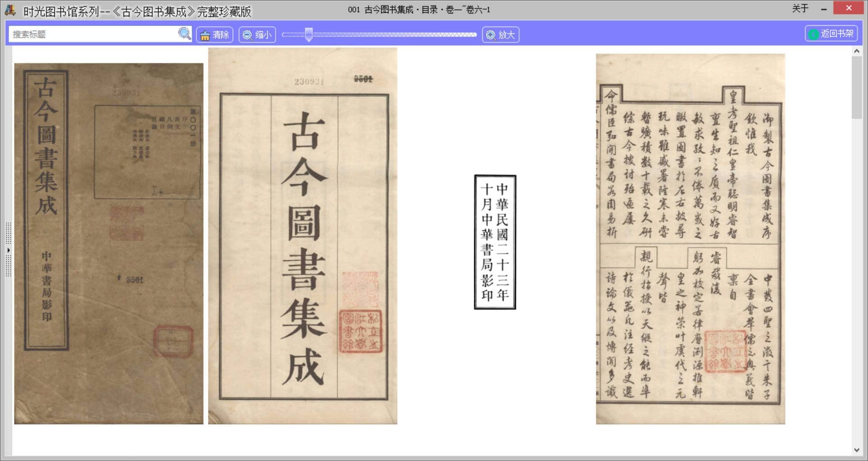Select the 古今圖書集成 title page thumbnail
The width and height of the screenshot is (868, 461).
coord(302,236)
